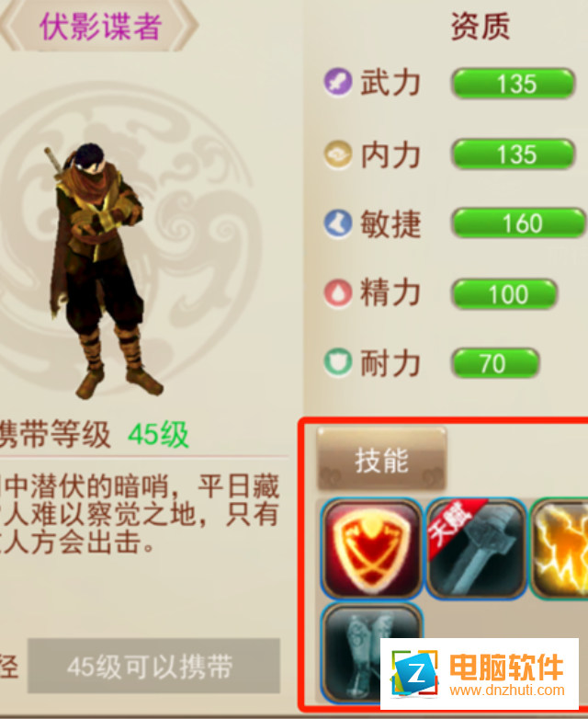This screenshot has height=719, width=588.
Task: Click the 资质 section heading
Action: [x=481, y=27]
